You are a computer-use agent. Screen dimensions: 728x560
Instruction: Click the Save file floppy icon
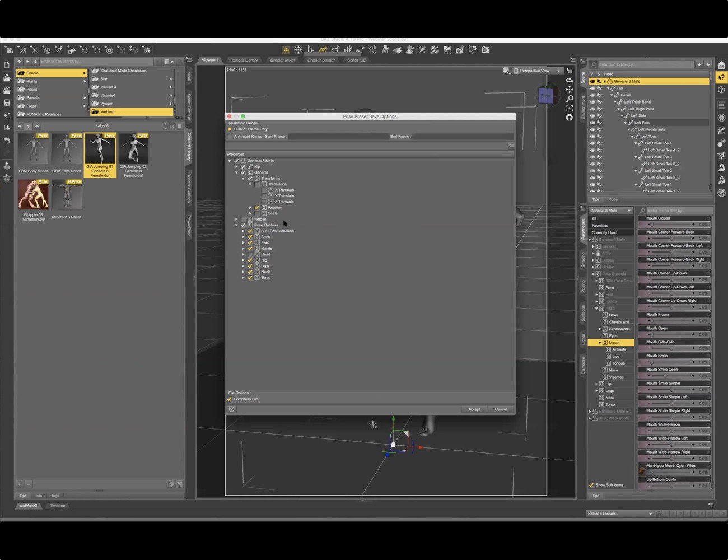point(7,102)
